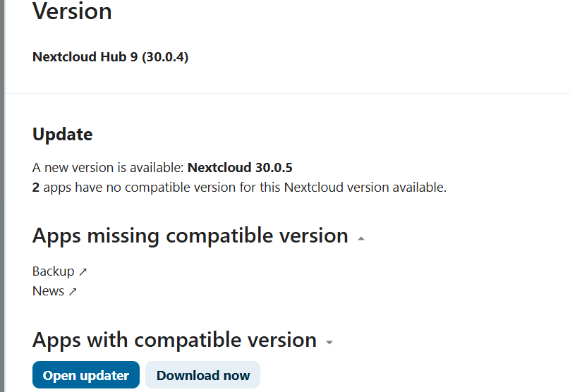This screenshot has height=392, width=570.
Task: Collapse the Apps missing compatible version triangle
Action: (x=361, y=238)
